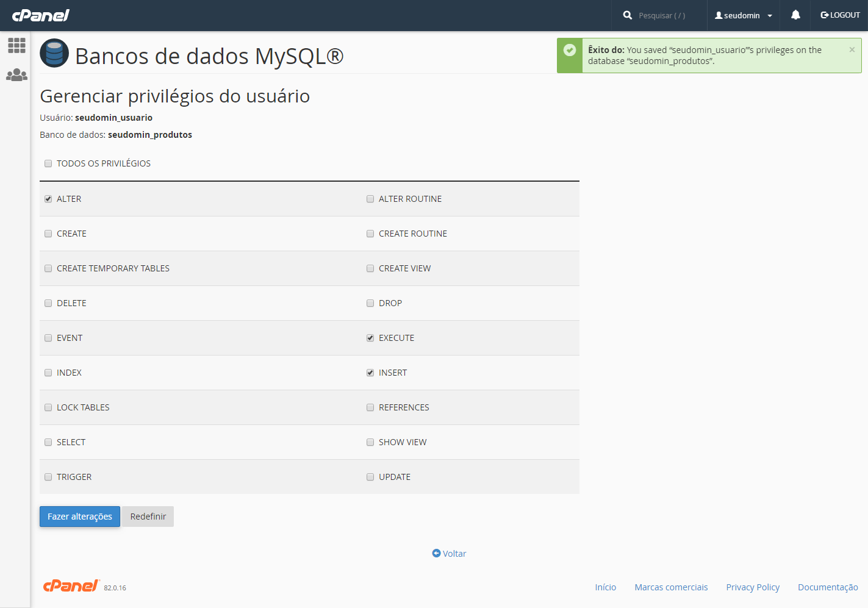Open Documentação footer link
The width and height of the screenshot is (868, 608).
(x=828, y=587)
